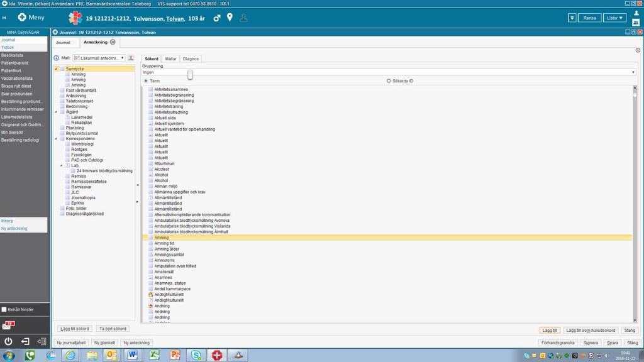Click the stamp icon beside template dropdown
The image size is (644, 362).
coord(131,58)
